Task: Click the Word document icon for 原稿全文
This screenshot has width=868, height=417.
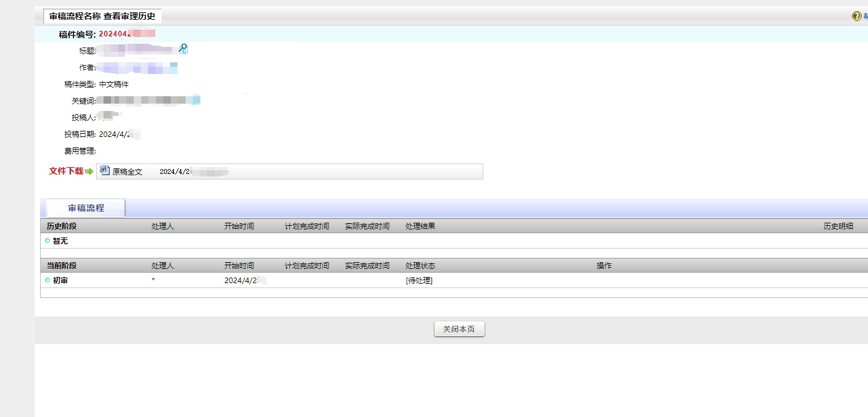Action: click(104, 171)
